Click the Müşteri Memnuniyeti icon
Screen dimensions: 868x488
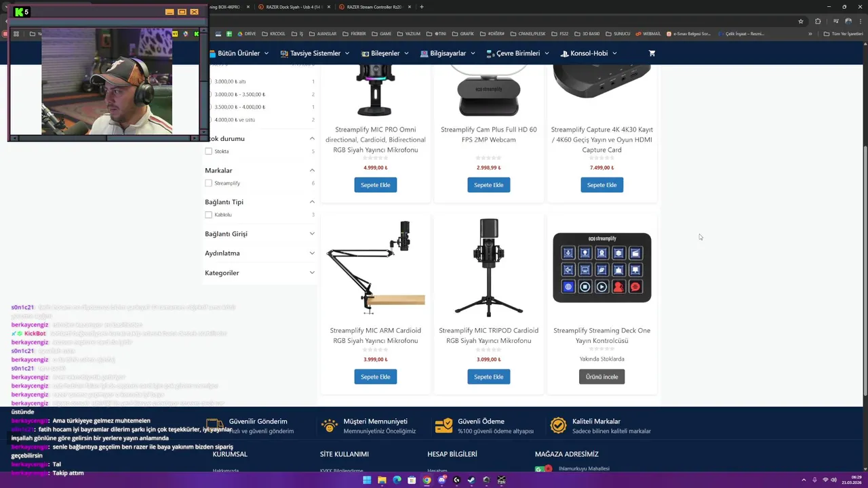[330, 425]
